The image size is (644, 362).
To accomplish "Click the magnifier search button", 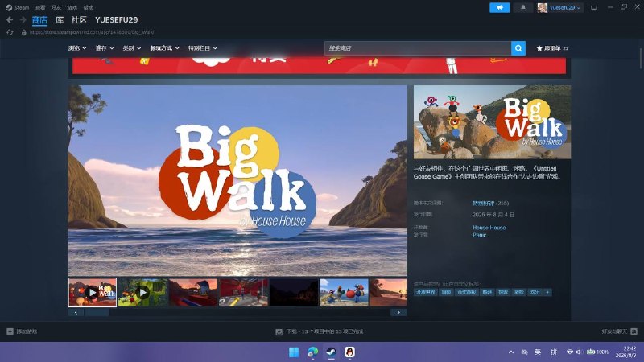I will click(x=518, y=48).
